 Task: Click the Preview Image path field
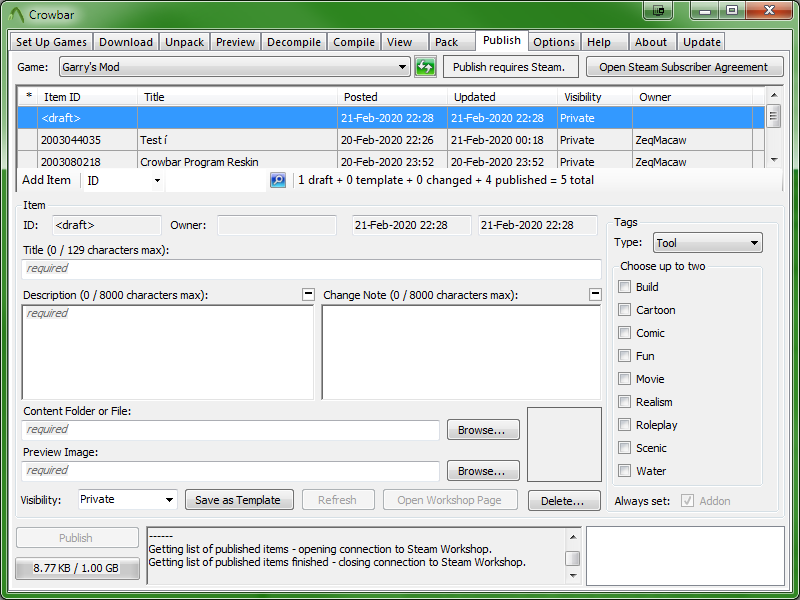231,470
